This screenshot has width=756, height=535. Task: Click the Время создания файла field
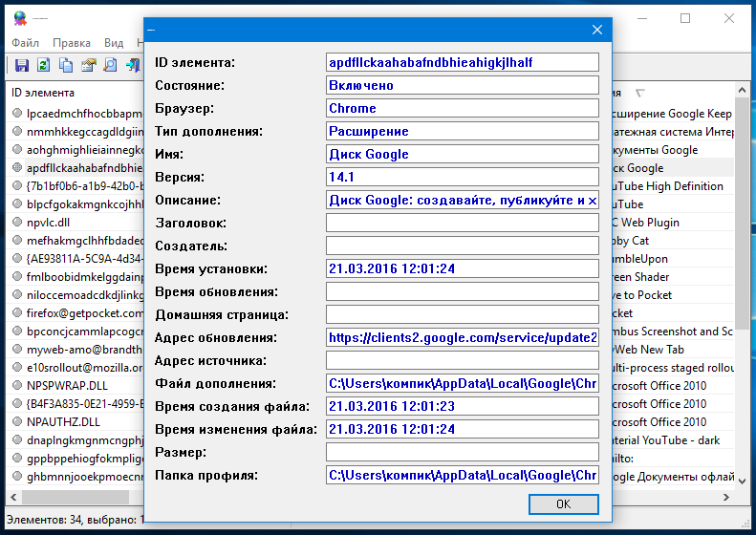[x=463, y=406]
